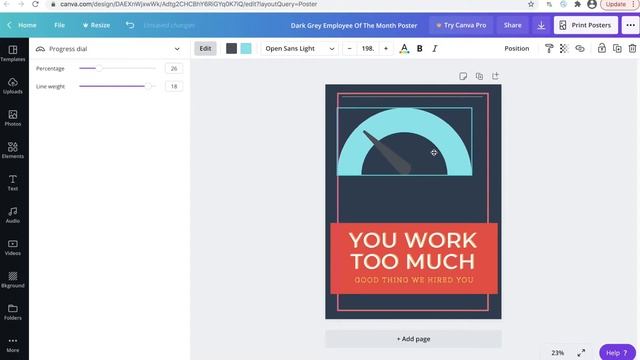640x360 pixels.
Task: Click the Line weight value field
Action: coord(174,87)
